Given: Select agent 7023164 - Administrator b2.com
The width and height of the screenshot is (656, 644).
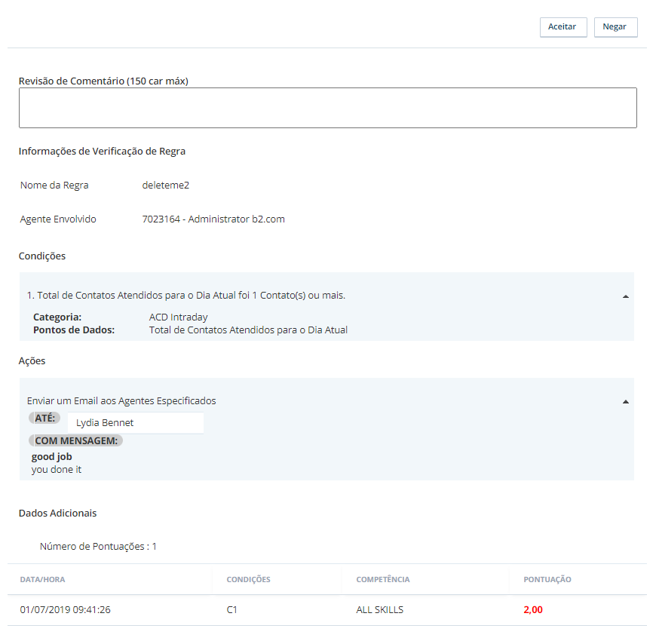Looking at the screenshot, I should (x=213, y=219).
